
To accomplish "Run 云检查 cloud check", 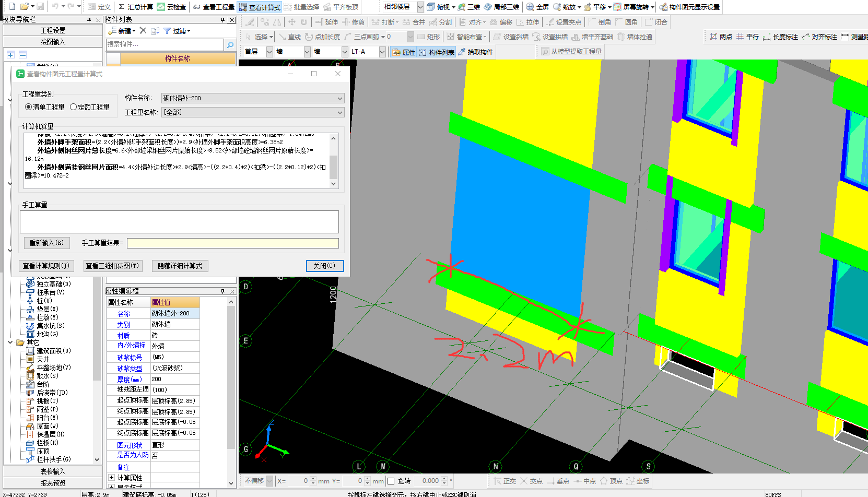I will click(172, 7).
